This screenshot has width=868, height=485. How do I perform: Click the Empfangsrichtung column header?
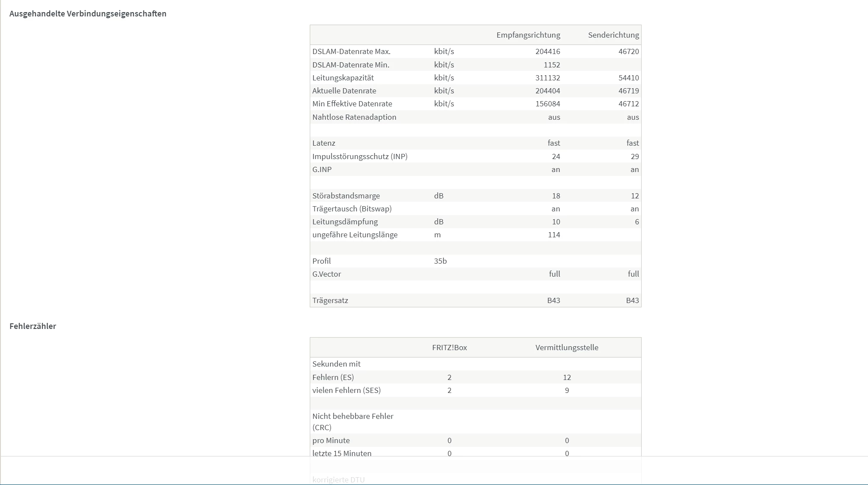(528, 35)
